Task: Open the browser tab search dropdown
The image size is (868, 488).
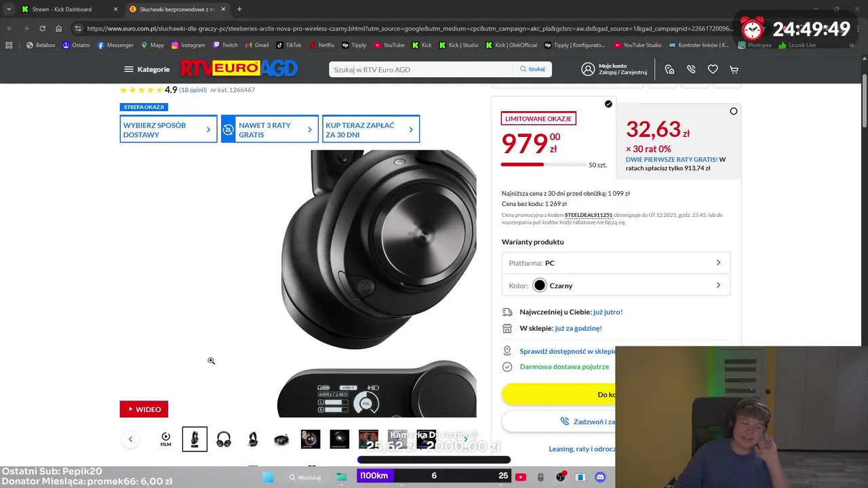Action: (x=8, y=9)
